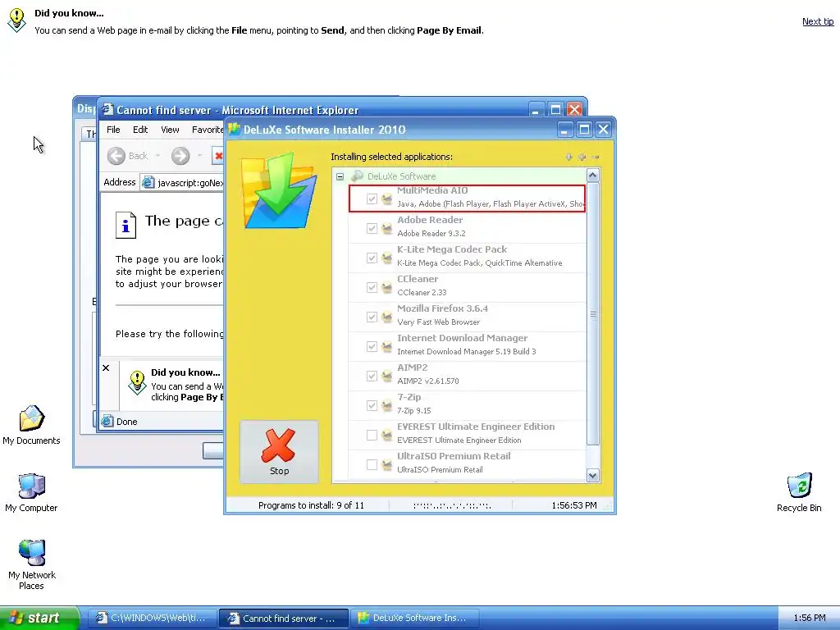The width and height of the screenshot is (840, 630).
Task: Toggle the 7-Zip checkbox
Action: (x=372, y=405)
